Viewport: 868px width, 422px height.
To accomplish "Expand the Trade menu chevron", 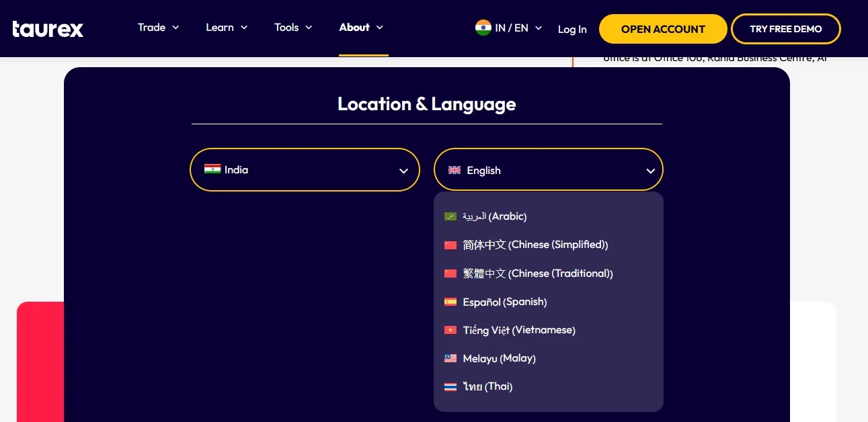I will point(175,28).
